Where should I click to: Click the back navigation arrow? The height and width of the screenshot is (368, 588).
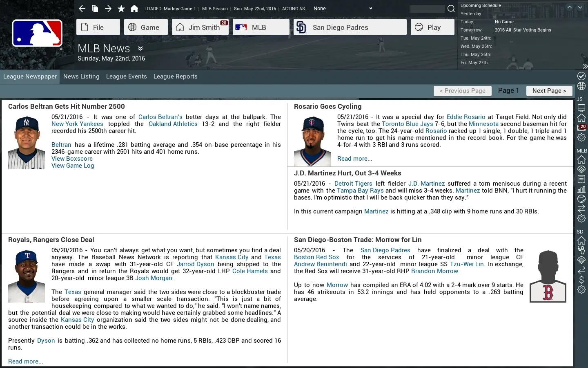82,9
